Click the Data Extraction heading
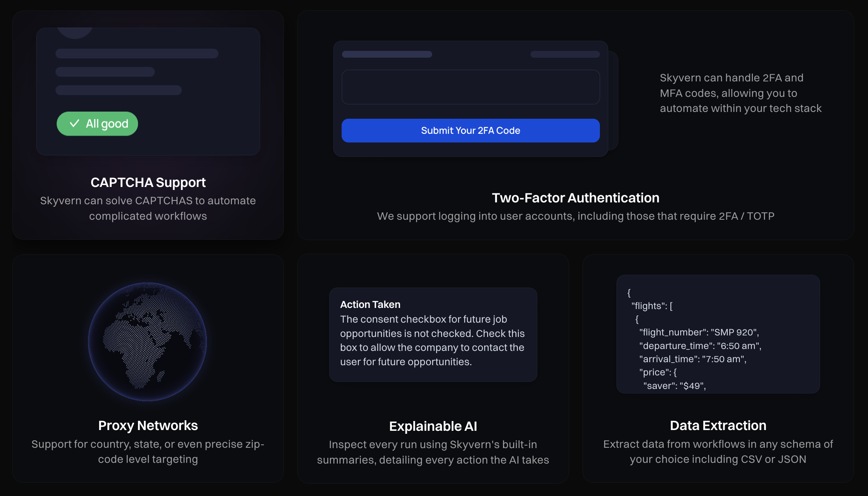The image size is (868, 496). (x=718, y=426)
